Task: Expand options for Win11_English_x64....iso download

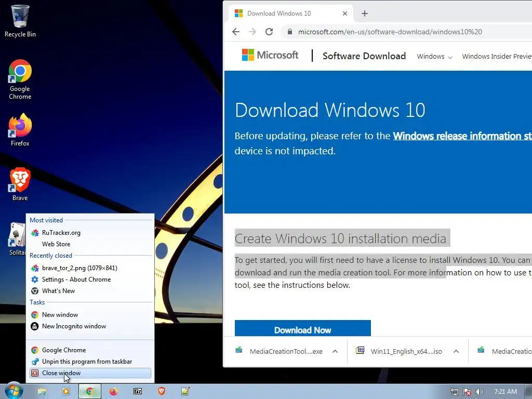Action: point(456,352)
